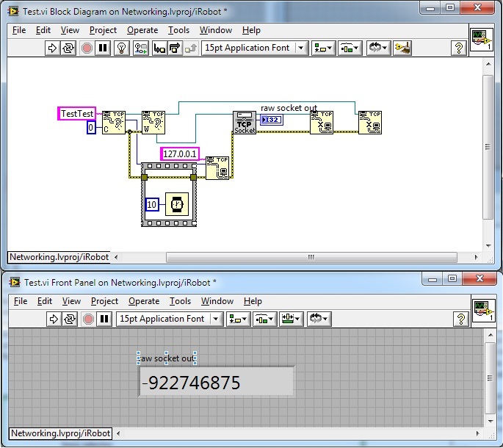Viewport: 503px width, 448px height.
Task: Click Run arrow in Front Panel toolbar
Action: pos(54,319)
